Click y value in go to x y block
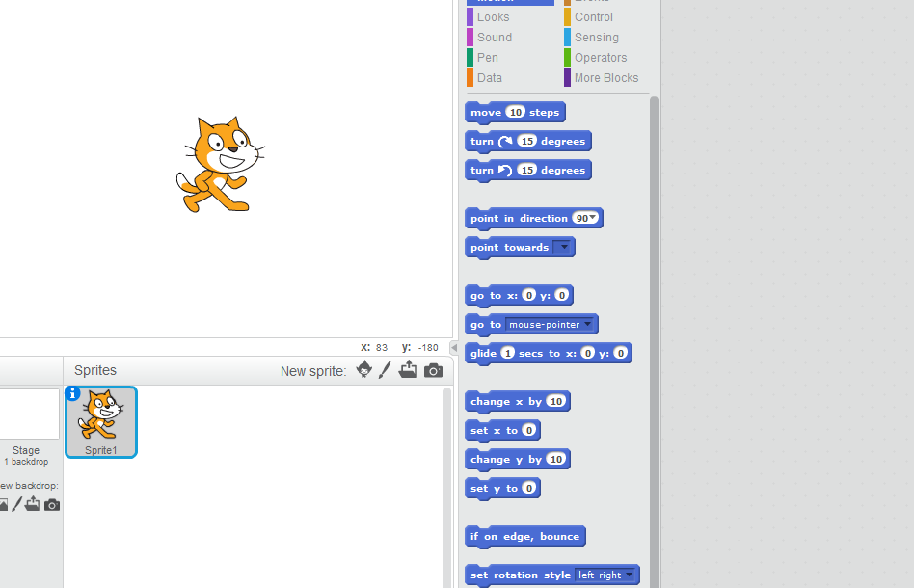 click(x=562, y=295)
